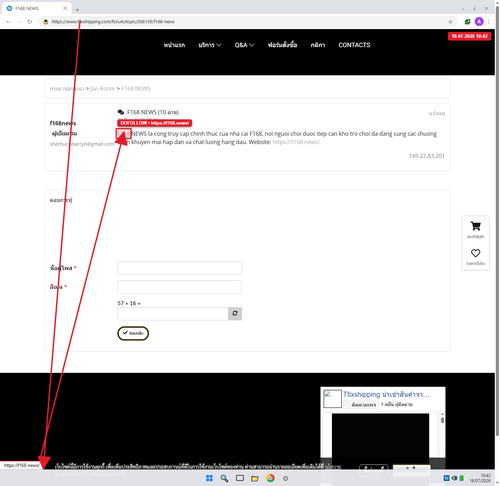Focus the second reply form email field
Screen dimensions: 500x486
pos(179,287)
